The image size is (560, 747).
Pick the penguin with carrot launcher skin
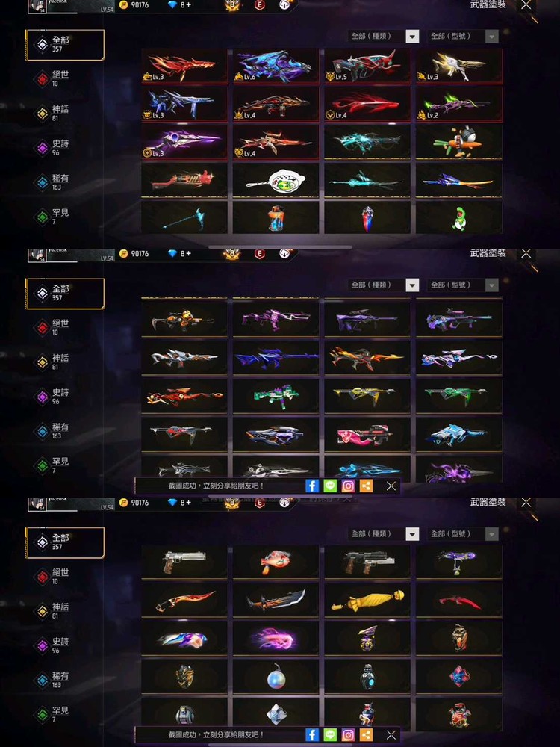[x=459, y=142]
